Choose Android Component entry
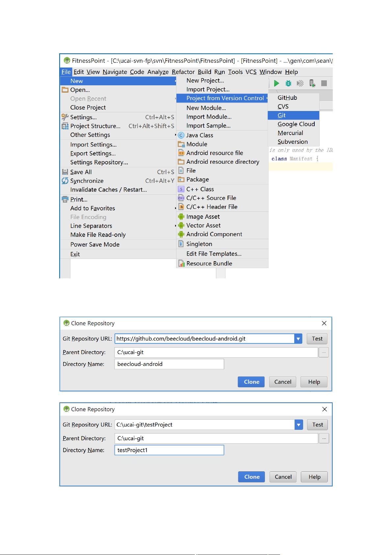Image resolution: width=392 pixels, height=555 pixels. click(222, 234)
